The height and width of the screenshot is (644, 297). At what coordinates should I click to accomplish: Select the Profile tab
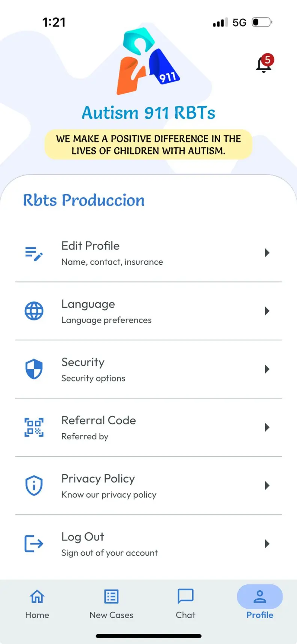[260, 604]
